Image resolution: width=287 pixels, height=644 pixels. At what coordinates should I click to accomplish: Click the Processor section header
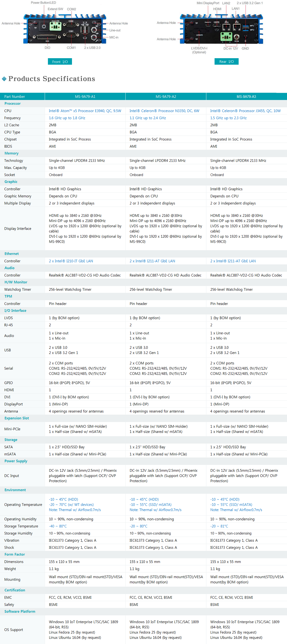click(12, 103)
